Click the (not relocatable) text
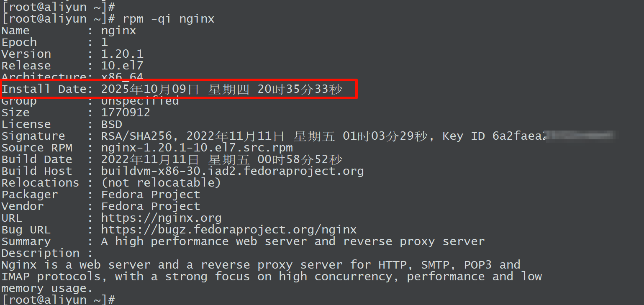Viewport: 644px width, 305px height. click(161, 183)
